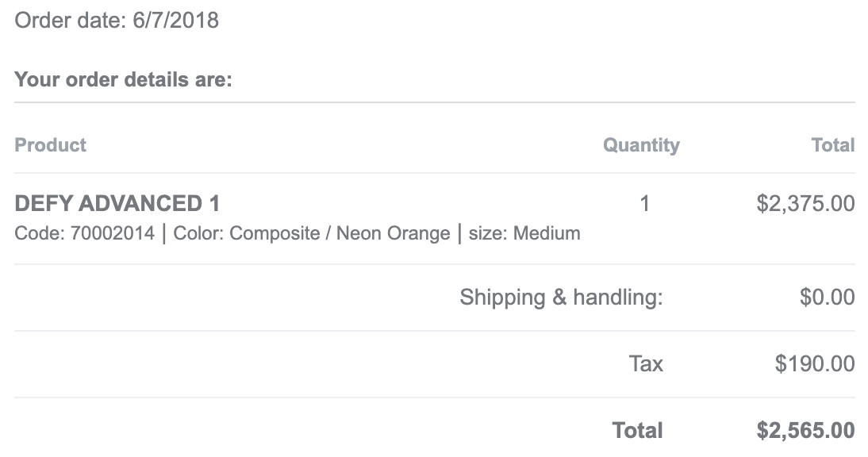Viewport: 868px width, 457px height.
Task: Click the grand total $2,565.00
Action: point(805,431)
